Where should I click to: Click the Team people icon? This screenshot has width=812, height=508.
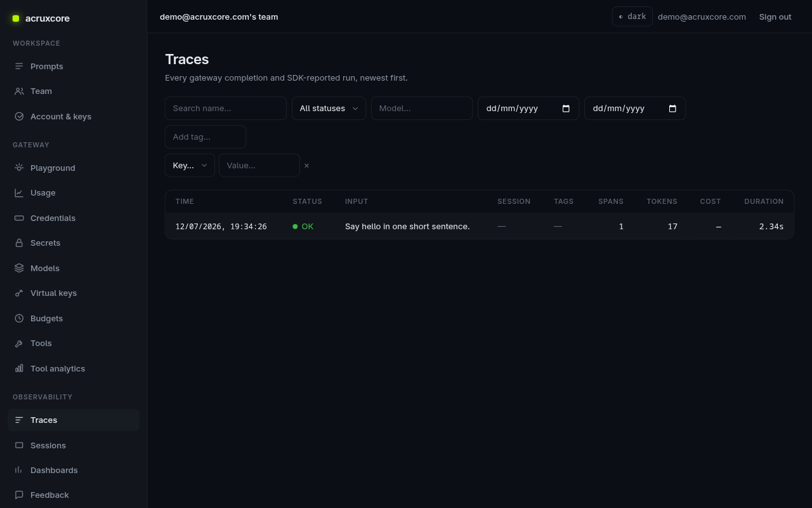point(19,91)
